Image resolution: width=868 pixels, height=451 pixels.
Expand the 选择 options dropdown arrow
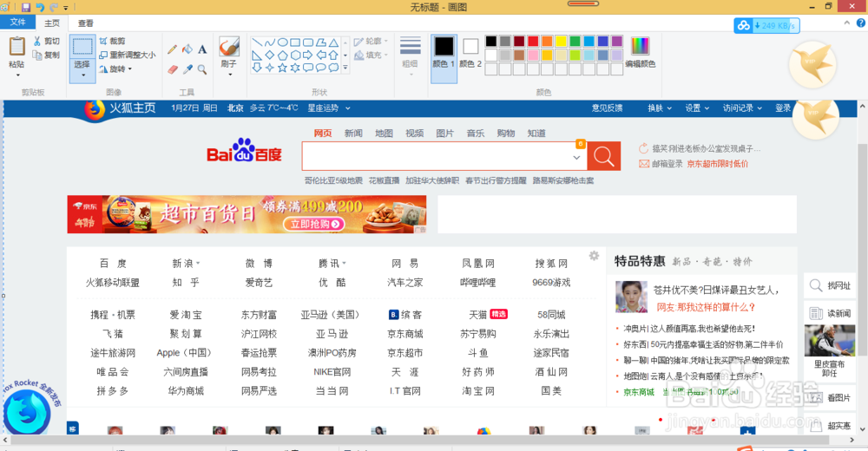click(x=82, y=75)
